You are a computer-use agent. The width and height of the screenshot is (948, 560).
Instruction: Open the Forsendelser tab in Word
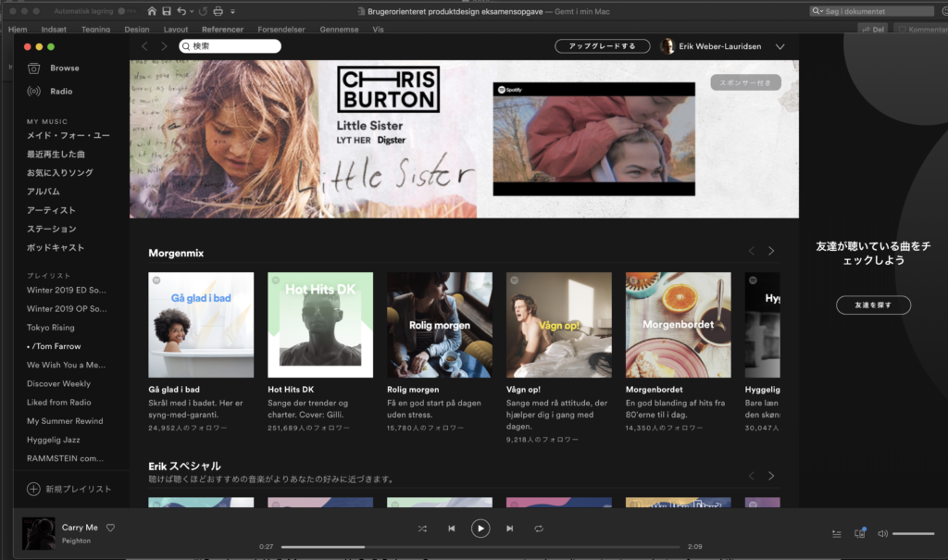point(281,29)
